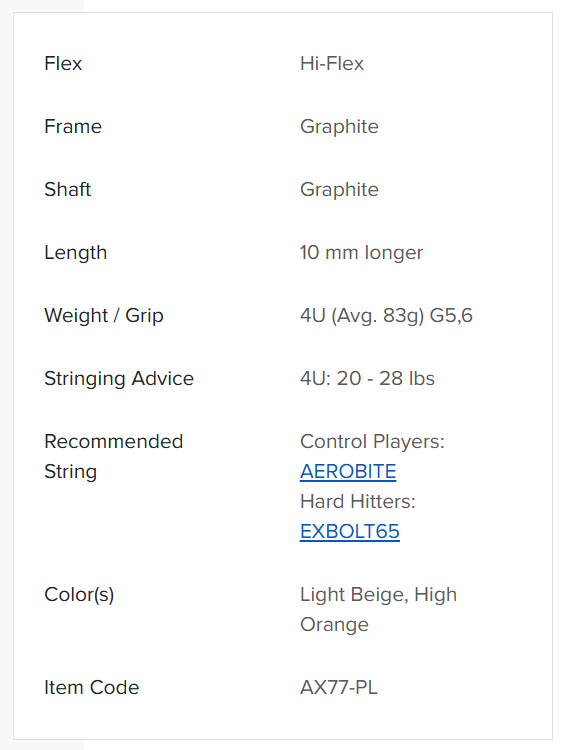Image resolution: width=565 pixels, height=750 pixels.
Task: Click the Length label
Action: [76, 253]
